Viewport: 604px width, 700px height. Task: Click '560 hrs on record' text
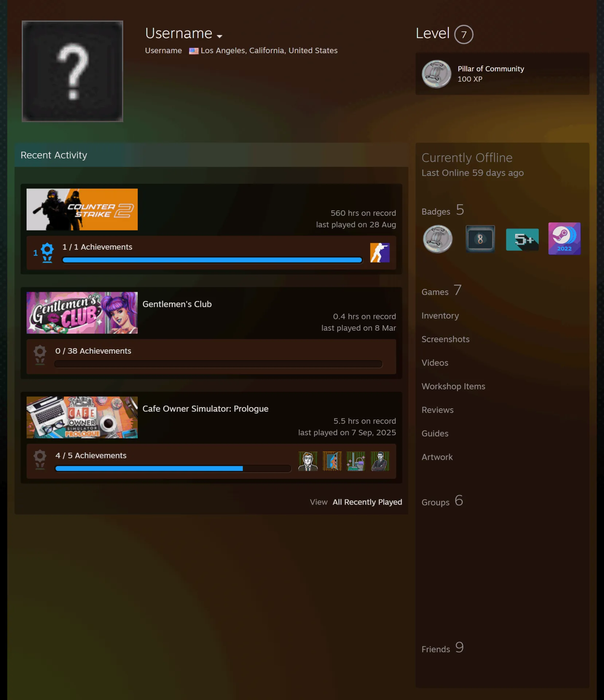tap(363, 213)
